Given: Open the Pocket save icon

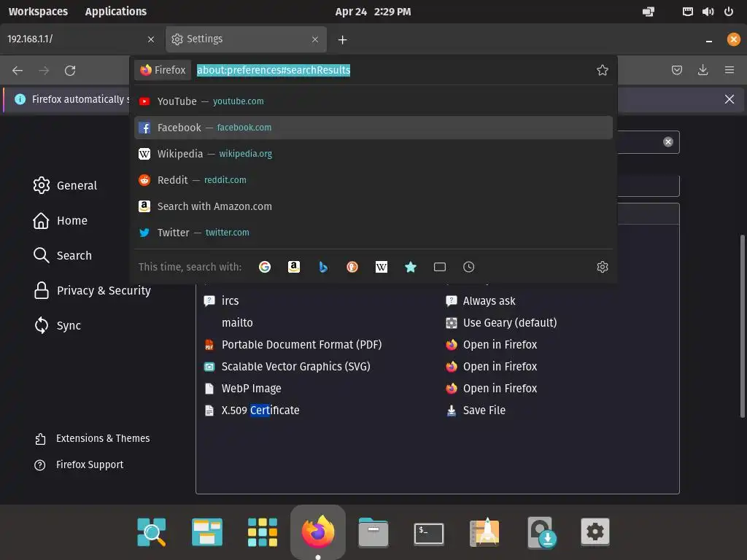Looking at the screenshot, I should click(676, 71).
